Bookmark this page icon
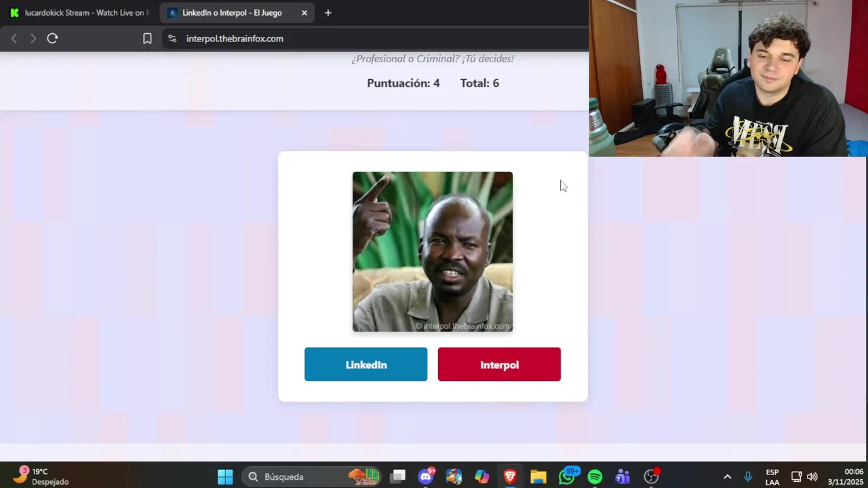The width and height of the screenshot is (868, 488). pos(147,39)
